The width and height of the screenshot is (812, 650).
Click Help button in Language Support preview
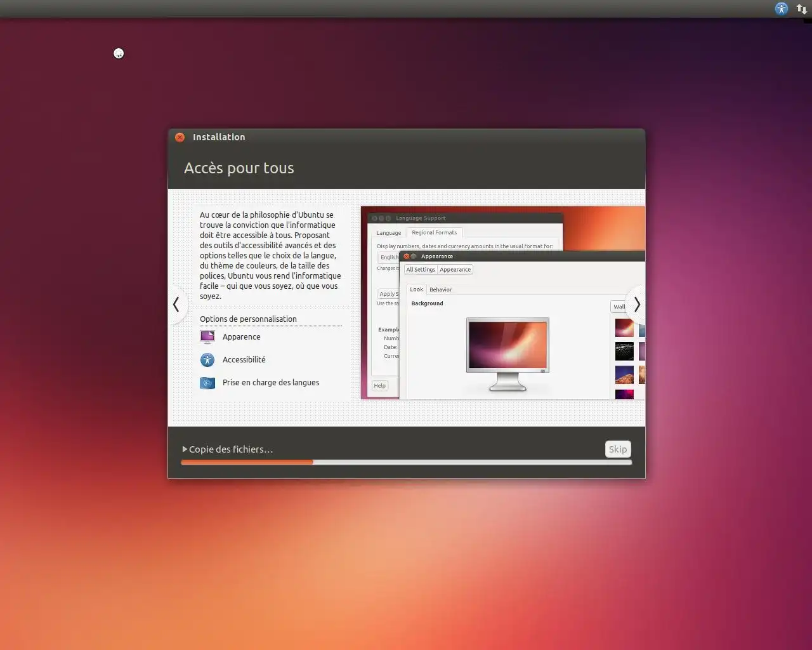[x=379, y=386]
